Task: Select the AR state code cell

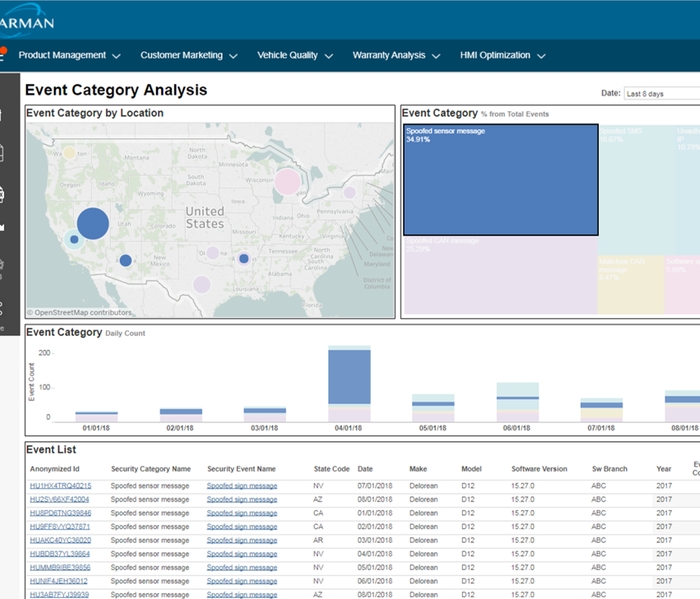Action: click(318, 540)
